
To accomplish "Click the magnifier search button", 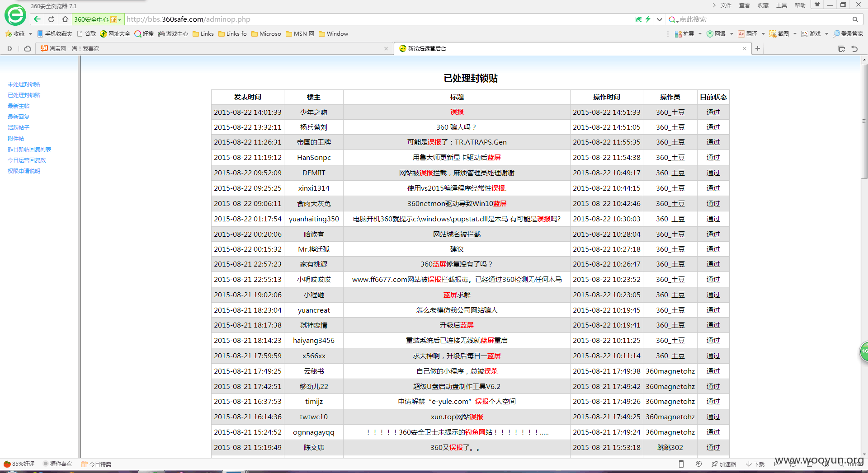I will 855,19.
